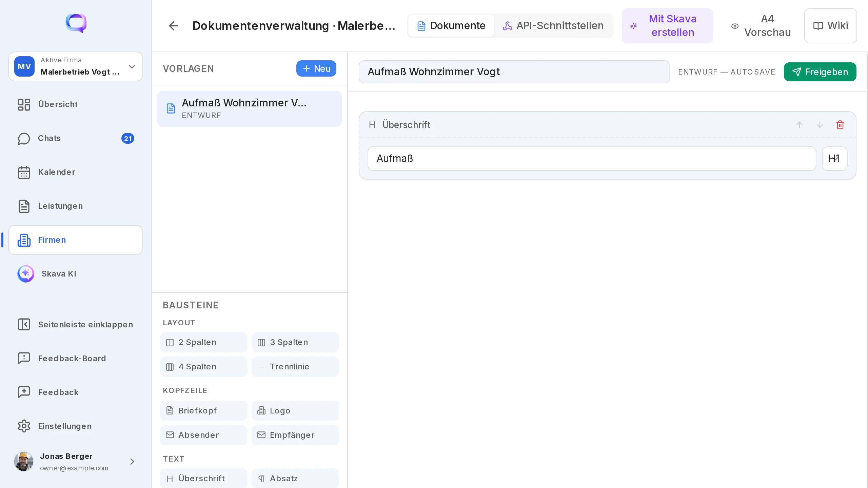Move Überschrift block up
This screenshot has width=868, height=488.
point(800,125)
